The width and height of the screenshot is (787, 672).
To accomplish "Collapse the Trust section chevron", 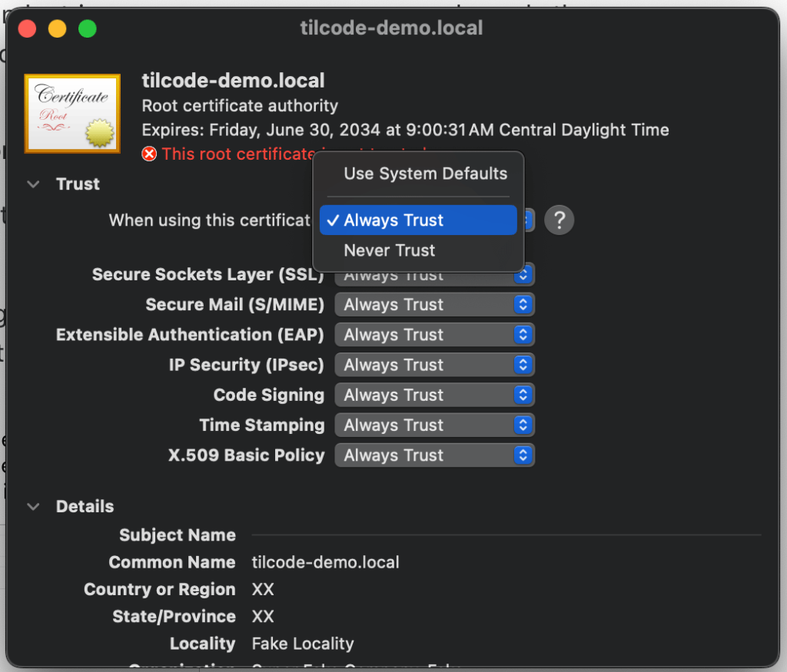I will (33, 184).
